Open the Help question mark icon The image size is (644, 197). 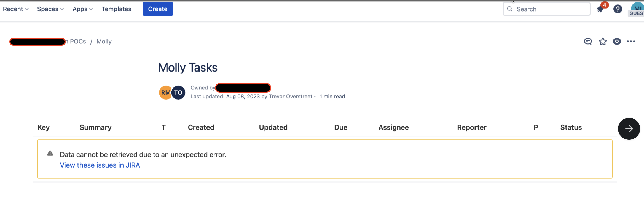click(618, 9)
